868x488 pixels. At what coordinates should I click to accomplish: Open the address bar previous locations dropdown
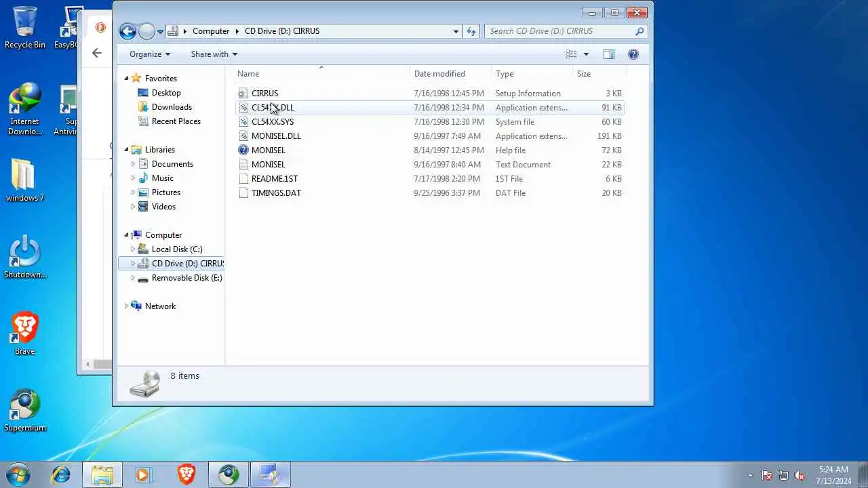point(456,31)
